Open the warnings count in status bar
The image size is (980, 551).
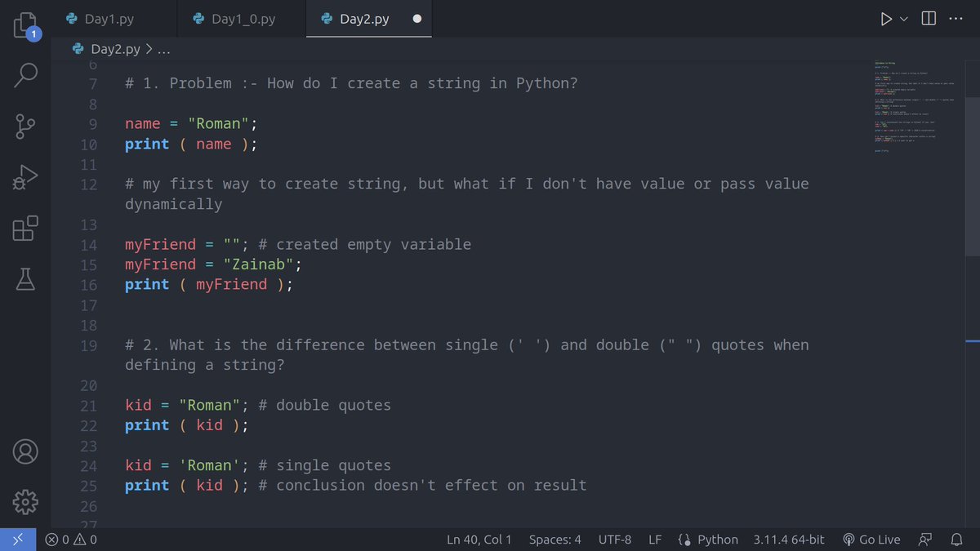(x=86, y=540)
